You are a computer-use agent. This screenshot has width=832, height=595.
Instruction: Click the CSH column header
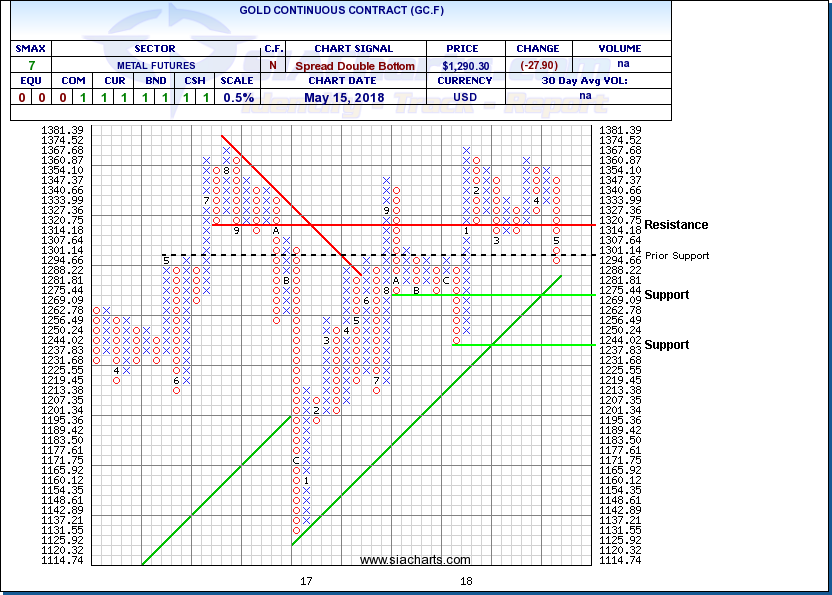pos(195,80)
